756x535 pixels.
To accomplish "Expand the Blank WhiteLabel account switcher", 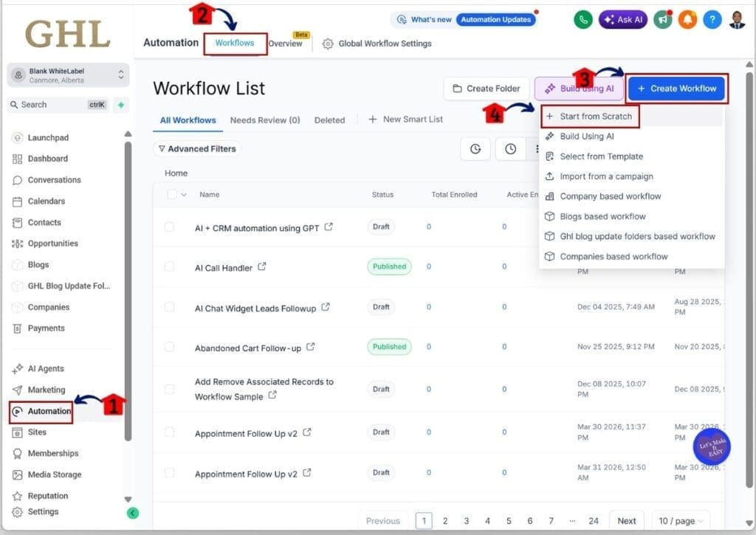I will pos(67,75).
